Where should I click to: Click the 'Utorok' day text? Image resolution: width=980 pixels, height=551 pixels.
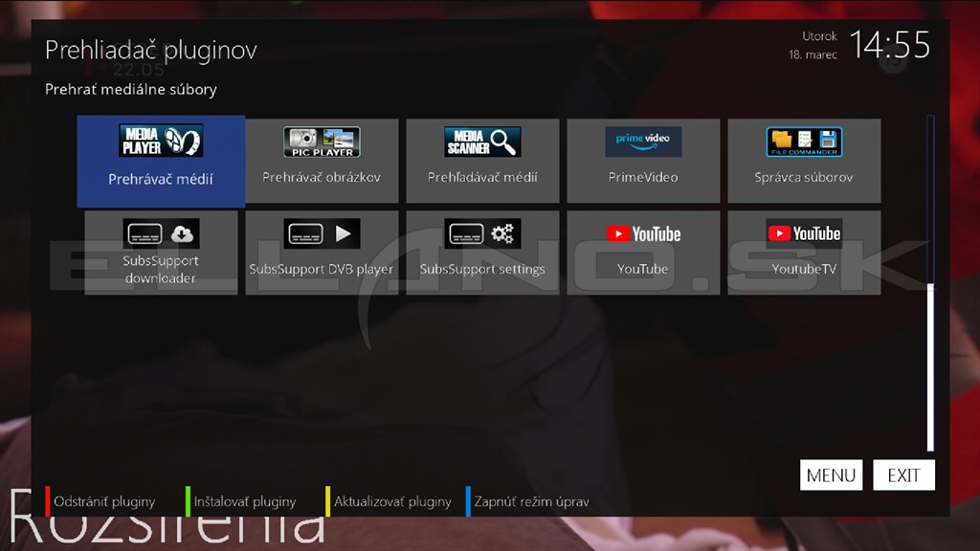819,36
